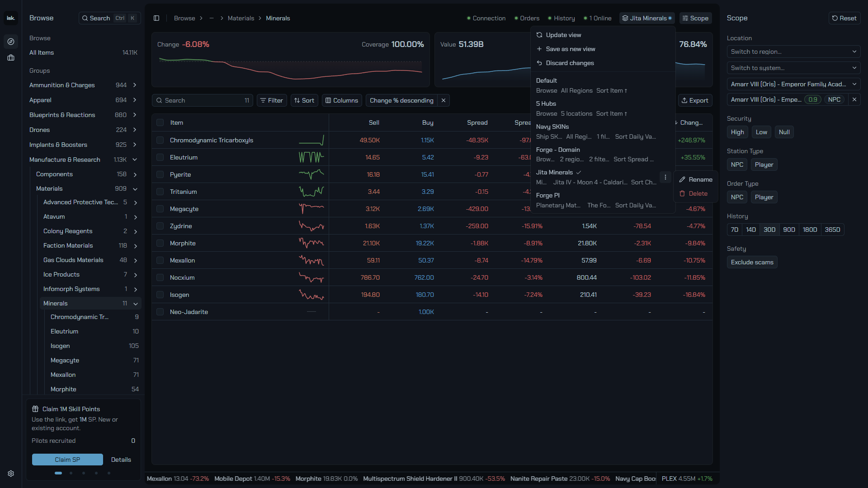Click the Claim SP button

67,460
